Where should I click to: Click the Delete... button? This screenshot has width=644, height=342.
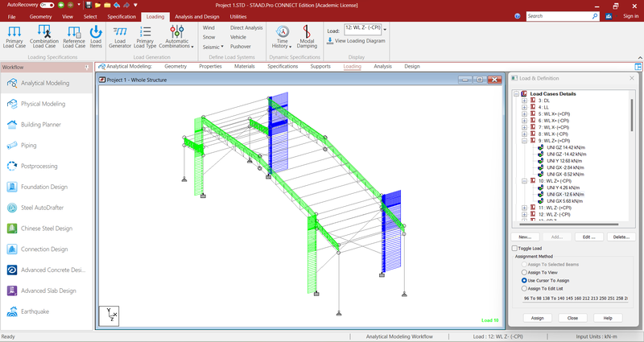(621, 237)
